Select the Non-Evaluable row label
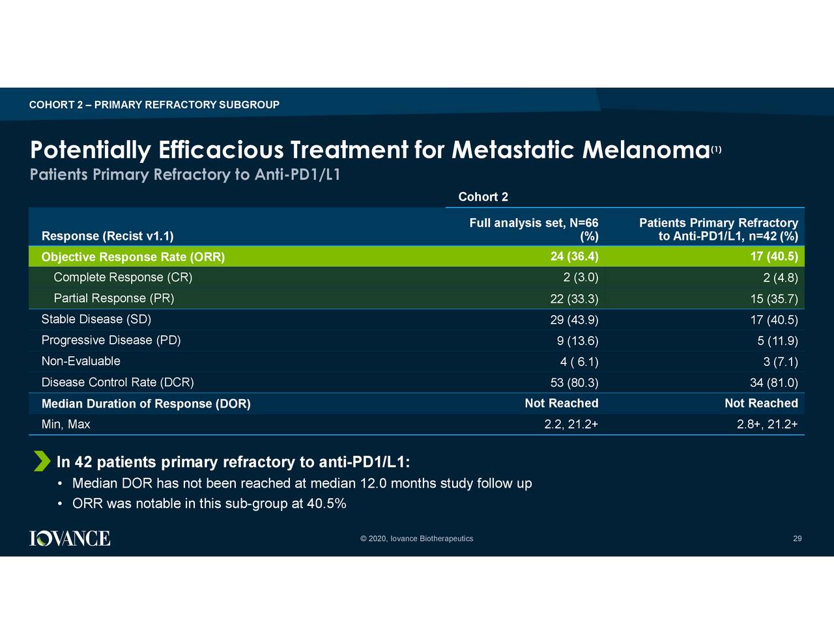834x644 pixels. click(81, 361)
